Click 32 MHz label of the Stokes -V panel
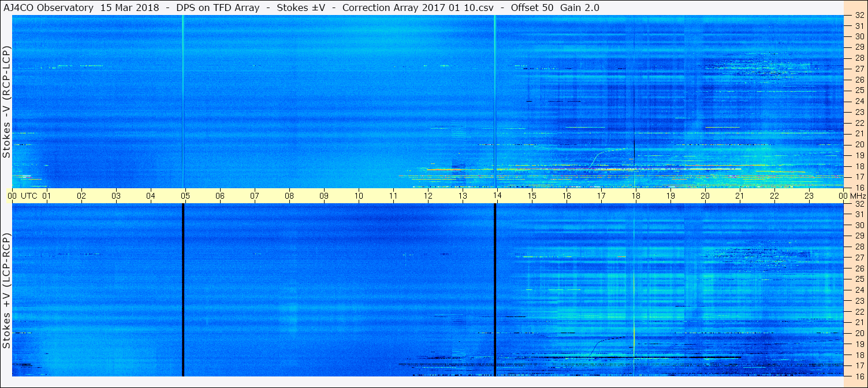The width and height of the screenshot is (868, 388). pyautogui.click(x=859, y=16)
